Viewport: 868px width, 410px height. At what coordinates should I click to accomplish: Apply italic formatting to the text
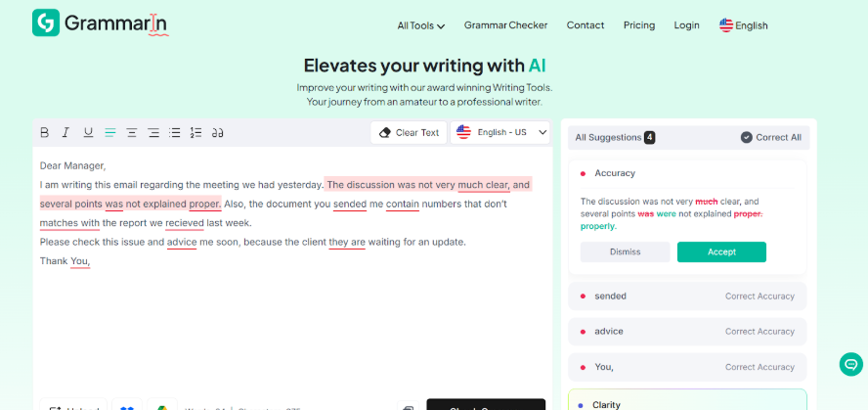pos(65,133)
